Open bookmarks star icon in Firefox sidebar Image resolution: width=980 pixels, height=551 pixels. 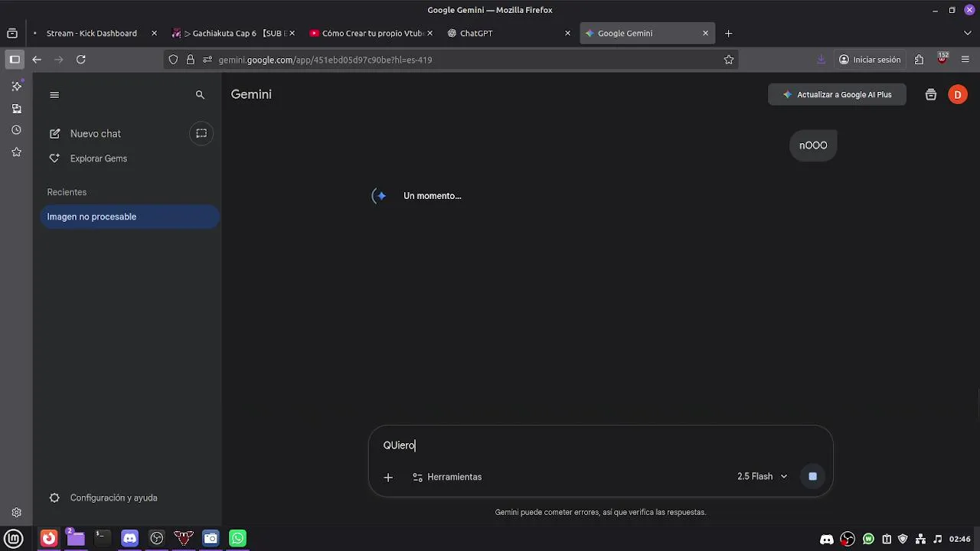point(16,152)
